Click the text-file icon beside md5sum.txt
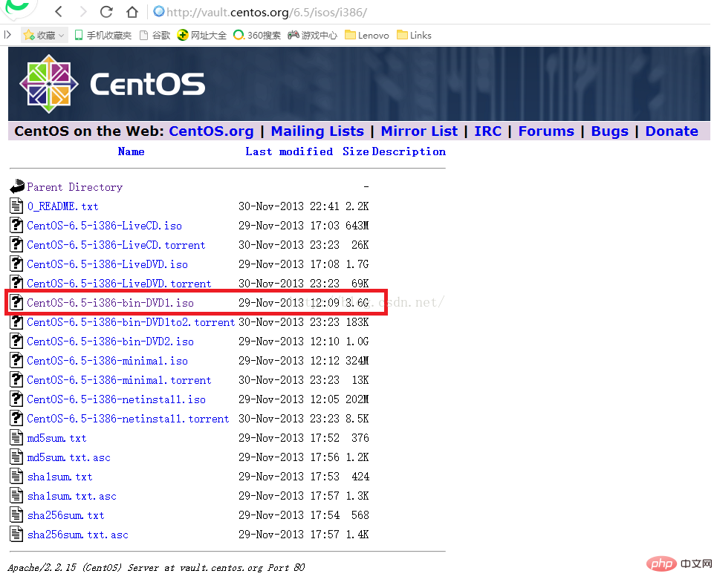The image size is (720, 588). click(16, 437)
